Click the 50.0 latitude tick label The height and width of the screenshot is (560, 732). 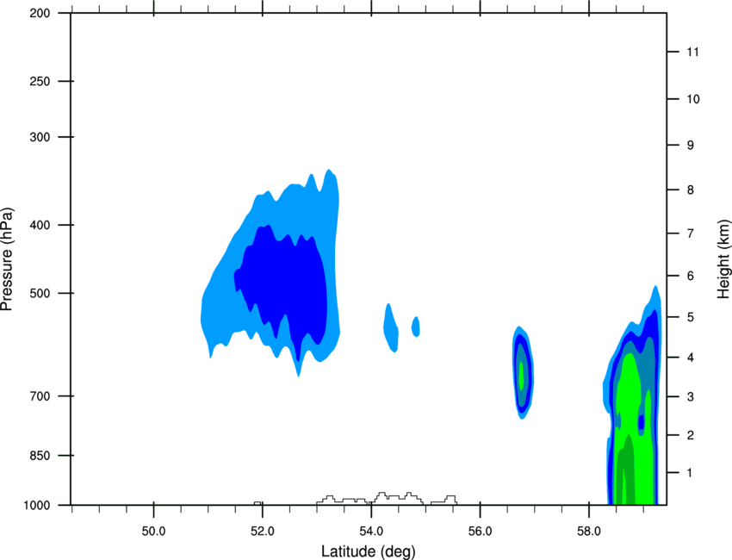tap(153, 532)
